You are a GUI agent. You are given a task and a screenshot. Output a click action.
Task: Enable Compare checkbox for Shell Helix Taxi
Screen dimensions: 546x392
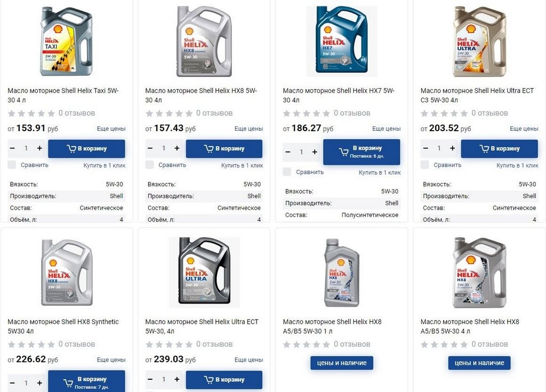[x=12, y=165]
